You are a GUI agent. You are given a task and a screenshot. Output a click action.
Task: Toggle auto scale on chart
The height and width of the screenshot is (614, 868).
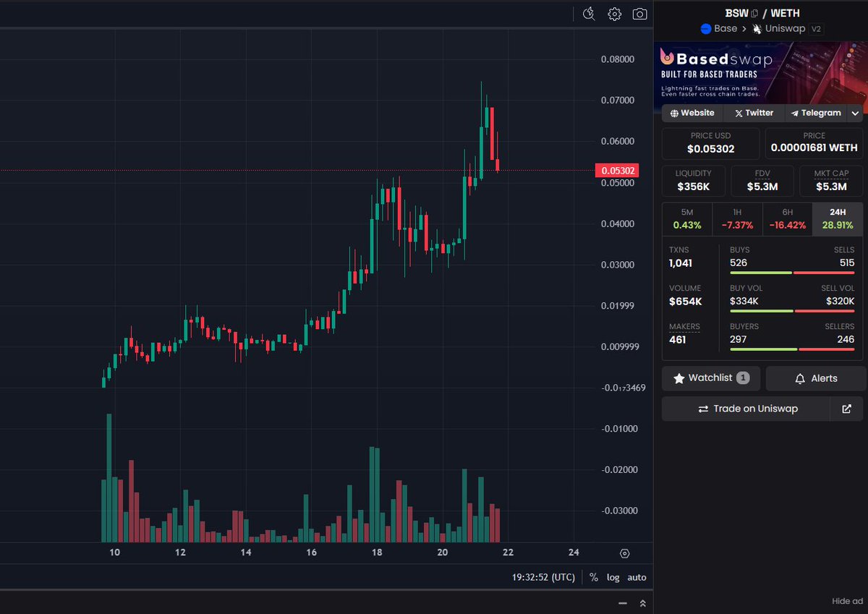[x=637, y=577]
